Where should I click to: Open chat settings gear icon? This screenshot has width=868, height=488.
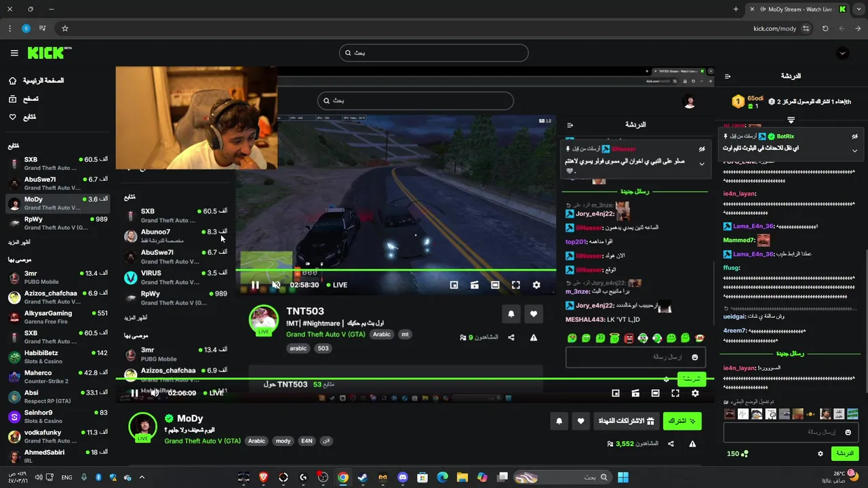point(821,453)
